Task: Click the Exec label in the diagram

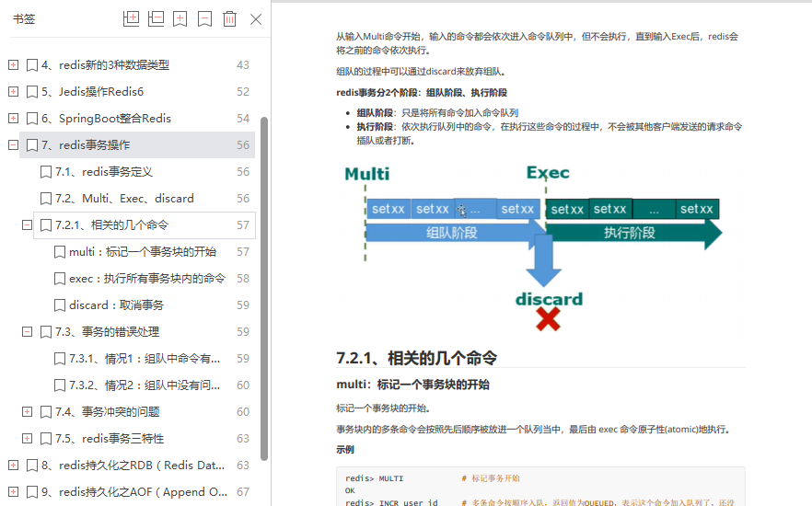Action: [x=548, y=172]
